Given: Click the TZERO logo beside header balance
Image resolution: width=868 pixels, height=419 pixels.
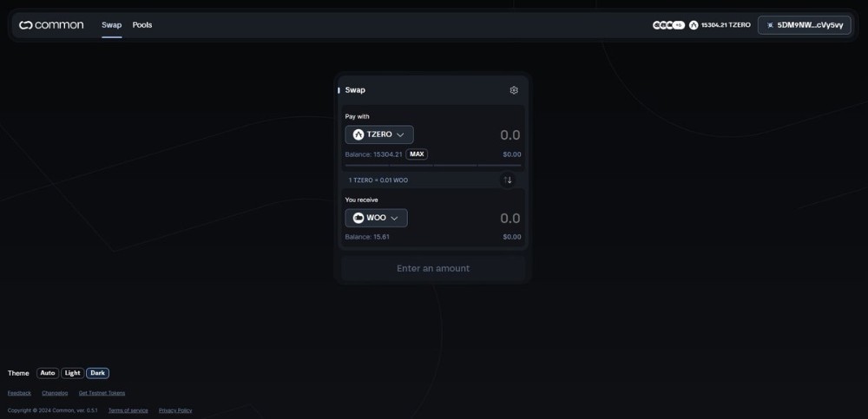Looking at the screenshot, I should (694, 25).
